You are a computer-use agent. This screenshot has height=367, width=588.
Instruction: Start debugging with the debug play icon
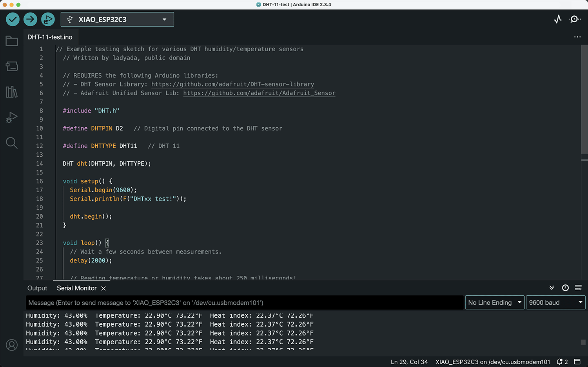click(x=48, y=19)
